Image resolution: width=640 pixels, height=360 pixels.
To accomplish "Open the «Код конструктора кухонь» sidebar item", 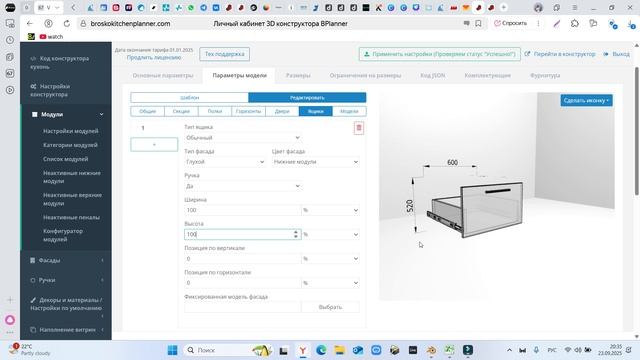I will [x=60, y=62].
